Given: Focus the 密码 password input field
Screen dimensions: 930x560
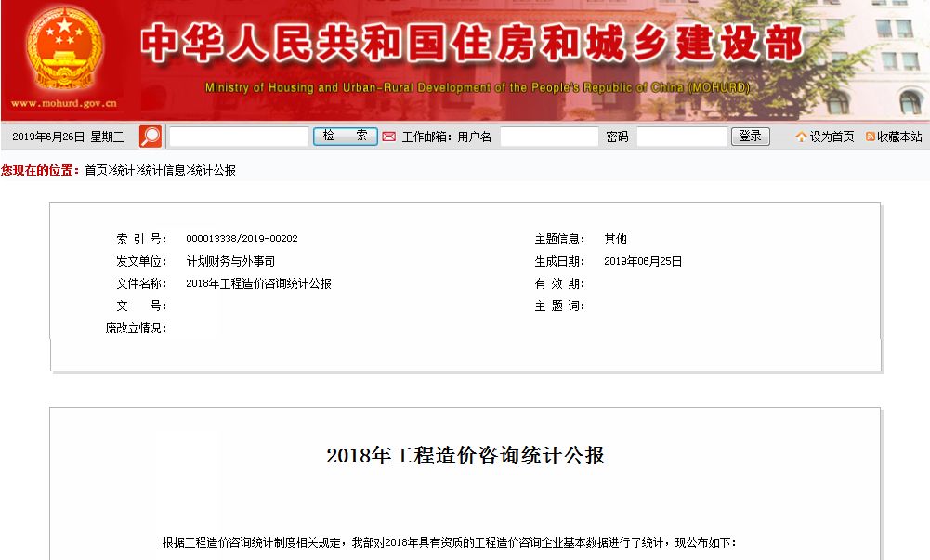Looking at the screenshot, I should (x=682, y=137).
